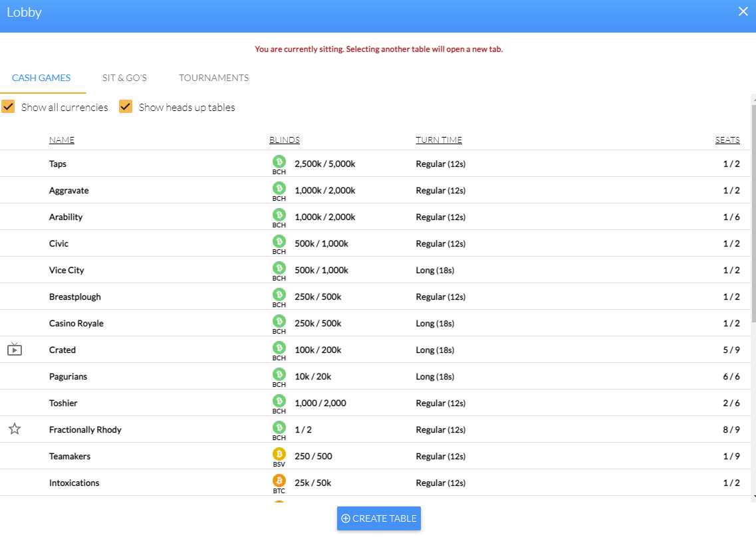
Task: Click the 2,500k / 5,000k blinds value
Action: pyautogui.click(x=325, y=164)
